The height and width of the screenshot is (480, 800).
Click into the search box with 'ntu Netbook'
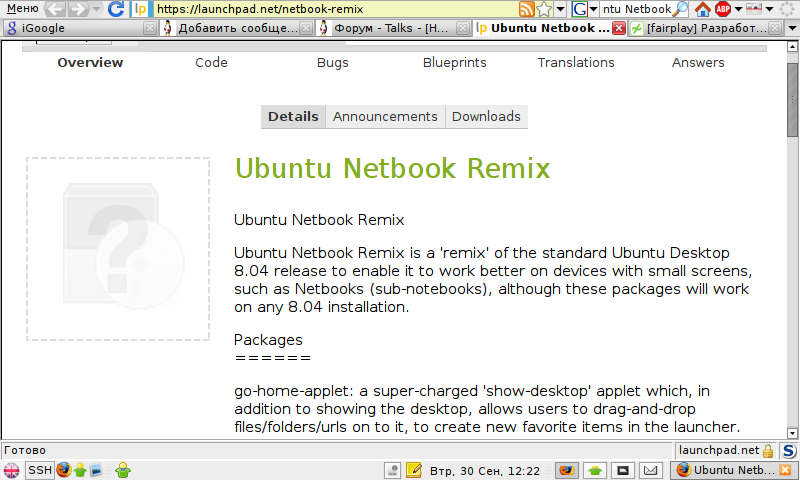pos(636,9)
